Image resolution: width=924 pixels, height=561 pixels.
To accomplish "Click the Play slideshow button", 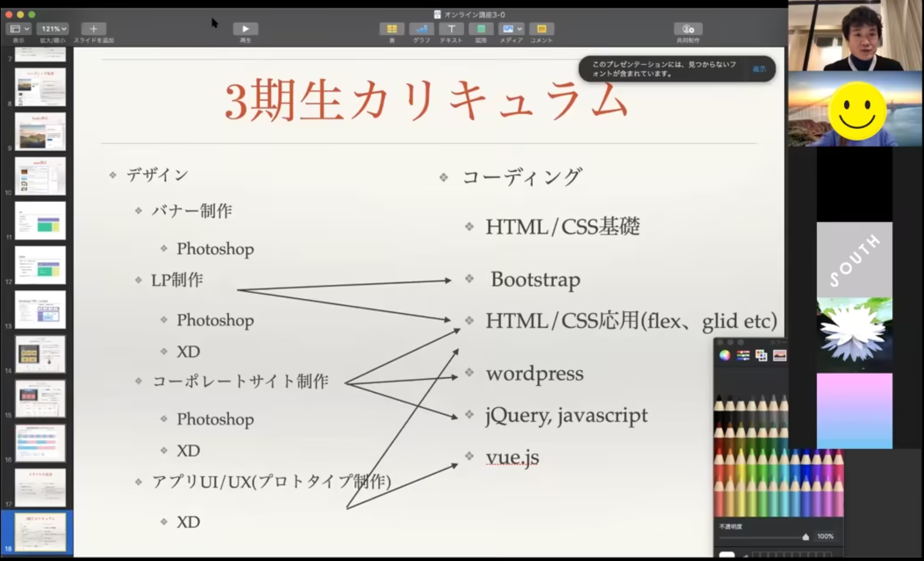I will (245, 29).
